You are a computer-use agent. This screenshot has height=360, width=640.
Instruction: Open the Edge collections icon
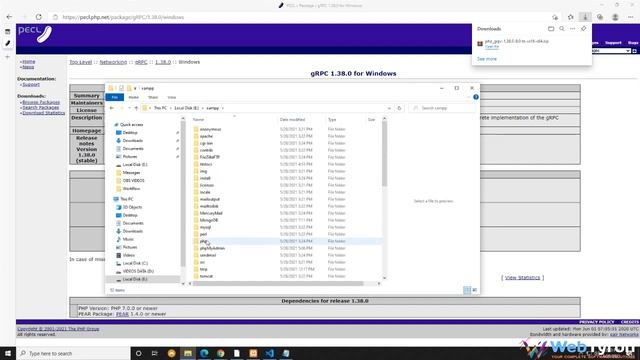point(600,17)
